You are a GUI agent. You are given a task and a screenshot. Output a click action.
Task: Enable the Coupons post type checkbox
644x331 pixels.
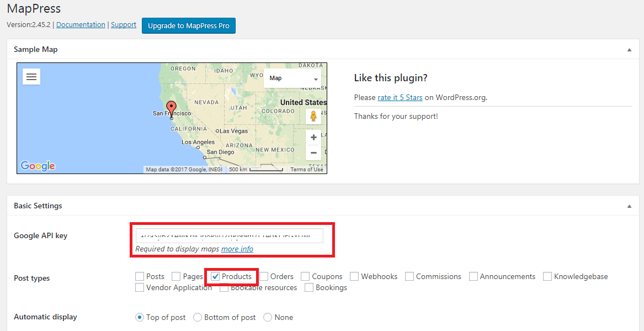[x=305, y=276]
